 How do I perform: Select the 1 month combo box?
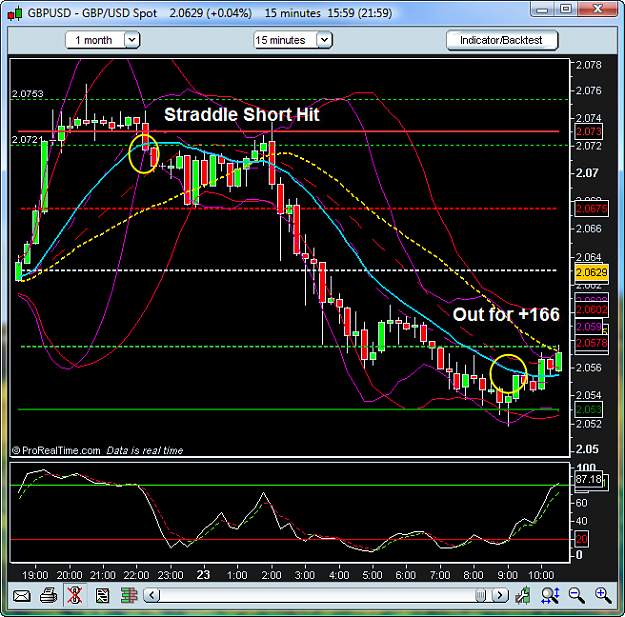[102, 40]
